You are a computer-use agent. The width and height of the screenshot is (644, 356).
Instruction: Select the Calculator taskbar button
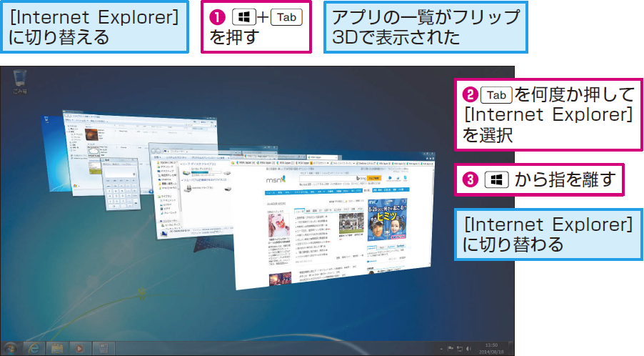[x=103, y=349]
